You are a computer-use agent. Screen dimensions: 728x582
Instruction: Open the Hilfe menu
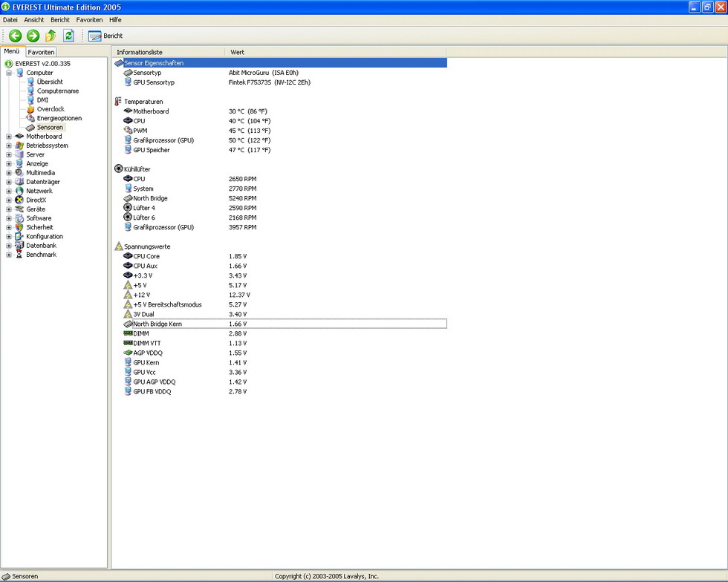115,20
